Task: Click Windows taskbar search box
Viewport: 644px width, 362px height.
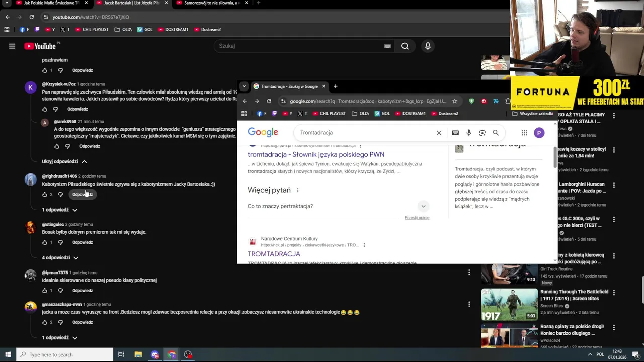Action: 64,355
